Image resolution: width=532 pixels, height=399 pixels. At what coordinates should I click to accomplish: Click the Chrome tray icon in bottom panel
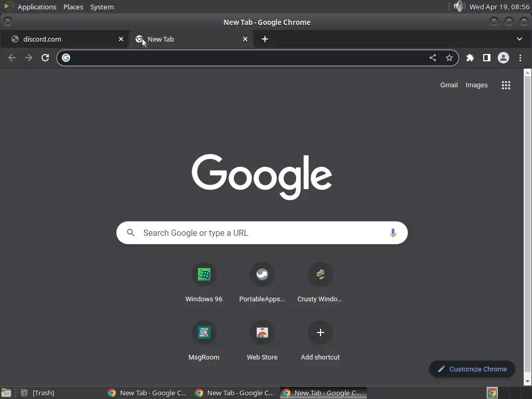point(492,393)
